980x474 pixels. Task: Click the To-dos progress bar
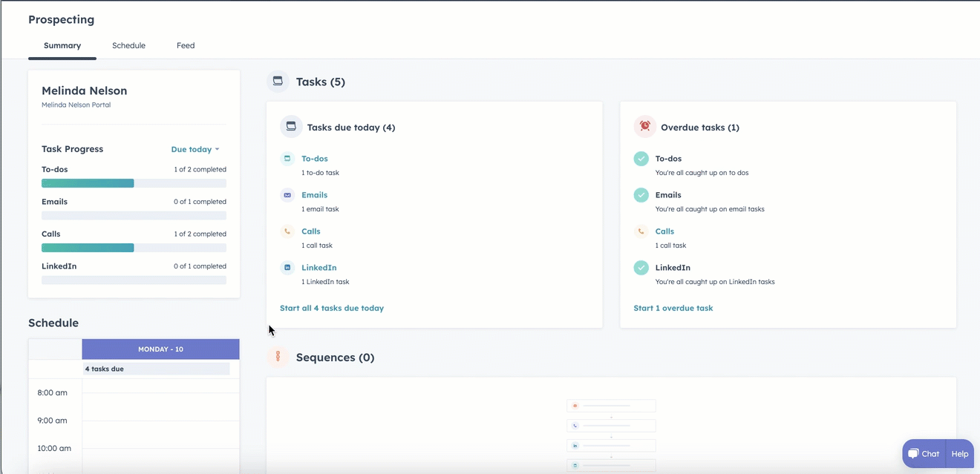(134, 182)
